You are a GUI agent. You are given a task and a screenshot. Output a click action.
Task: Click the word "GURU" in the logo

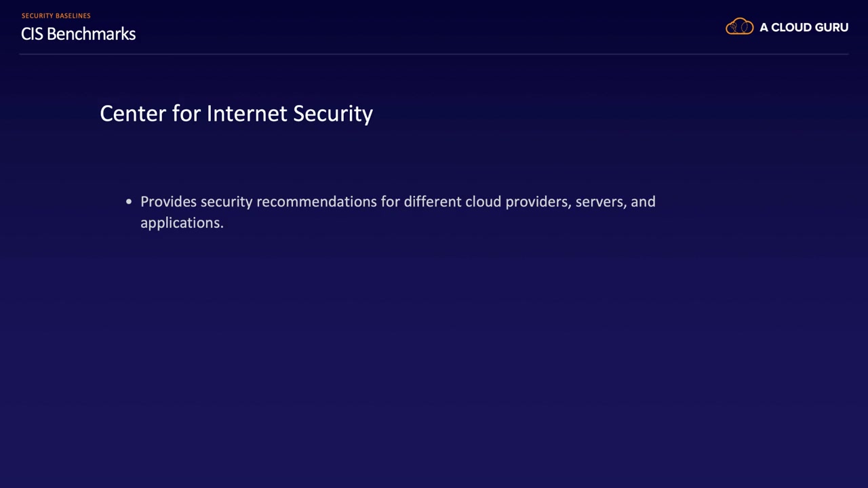click(x=831, y=28)
